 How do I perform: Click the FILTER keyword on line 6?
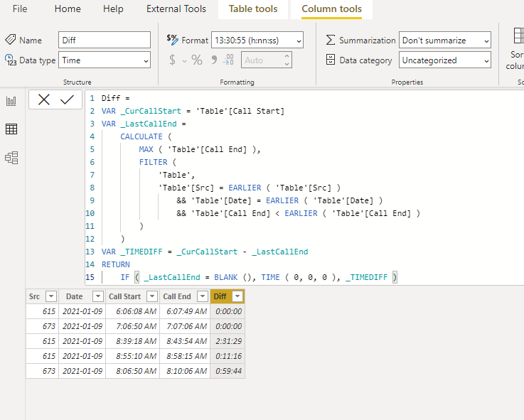[x=153, y=162]
